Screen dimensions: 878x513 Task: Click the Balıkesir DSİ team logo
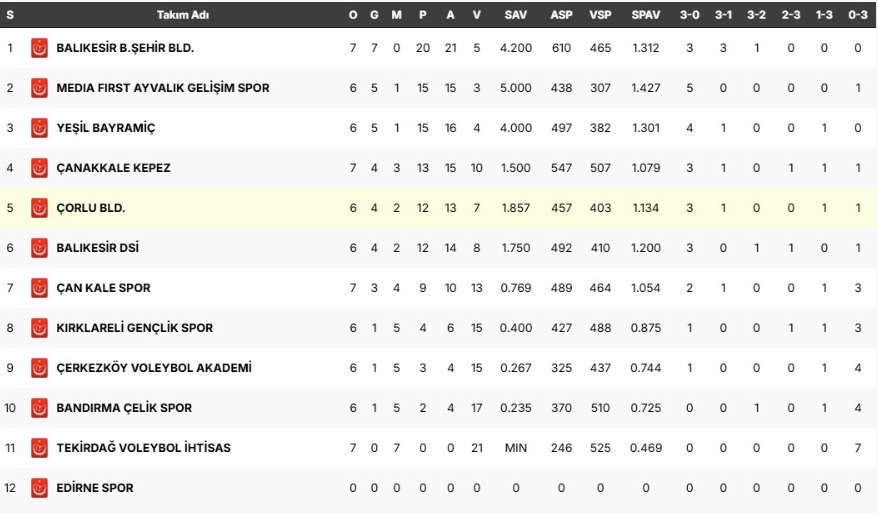[40, 248]
